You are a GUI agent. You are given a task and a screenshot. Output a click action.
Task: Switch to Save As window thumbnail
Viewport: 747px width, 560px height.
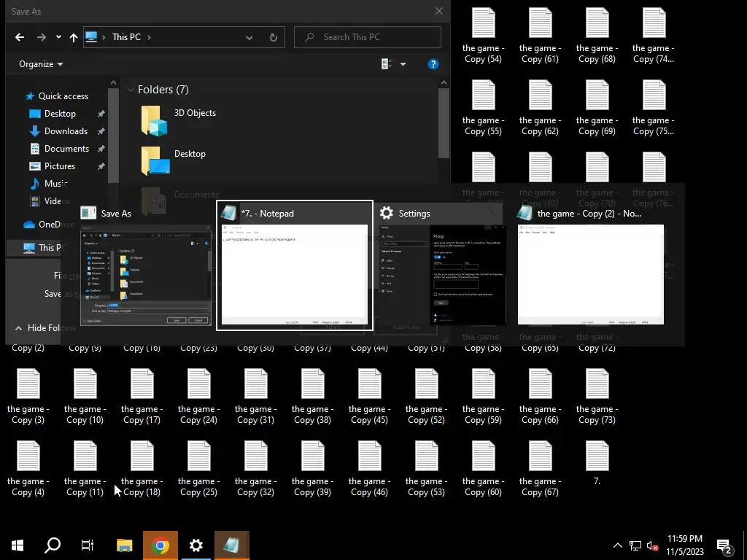[x=145, y=265]
